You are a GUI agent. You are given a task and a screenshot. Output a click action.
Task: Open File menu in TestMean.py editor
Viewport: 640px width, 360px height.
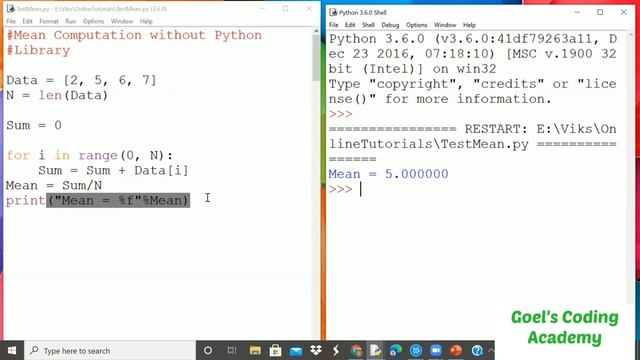pyautogui.click(x=11, y=21)
